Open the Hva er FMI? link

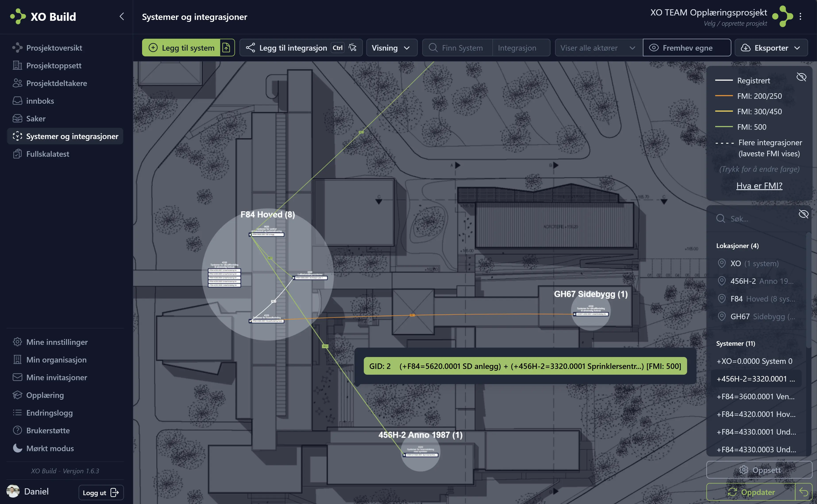[759, 186]
